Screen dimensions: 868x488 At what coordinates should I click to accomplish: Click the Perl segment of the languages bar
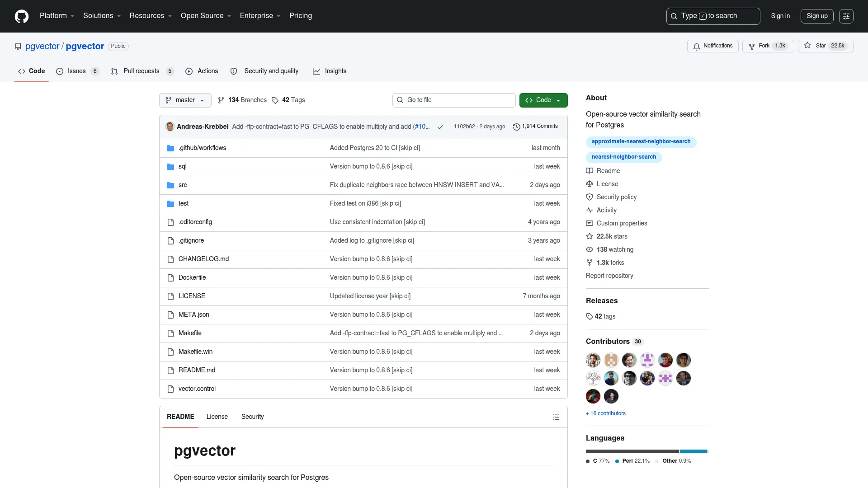pyautogui.click(x=693, y=452)
